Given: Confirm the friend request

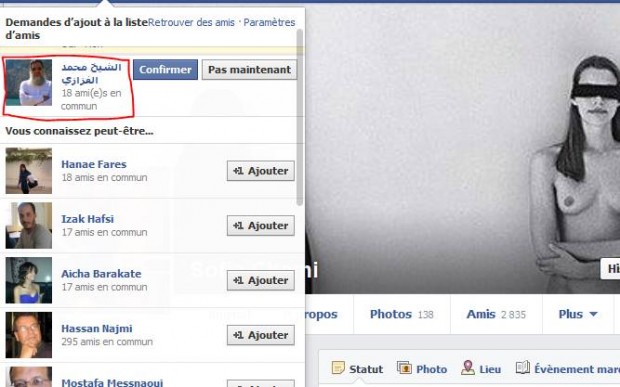Looking at the screenshot, I should 165,70.
